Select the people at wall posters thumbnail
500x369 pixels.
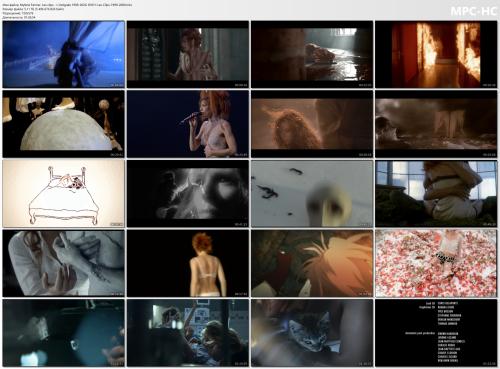tap(188, 333)
